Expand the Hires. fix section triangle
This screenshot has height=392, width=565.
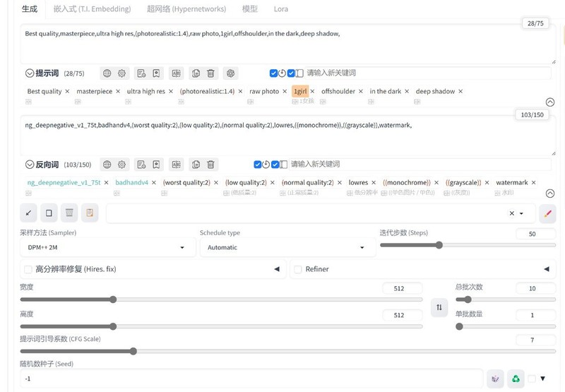pos(277,269)
